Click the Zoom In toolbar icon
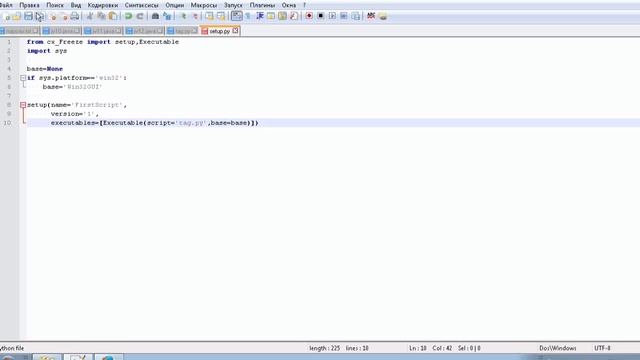The width and height of the screenshot is (640, 360). tap(183, 16)
